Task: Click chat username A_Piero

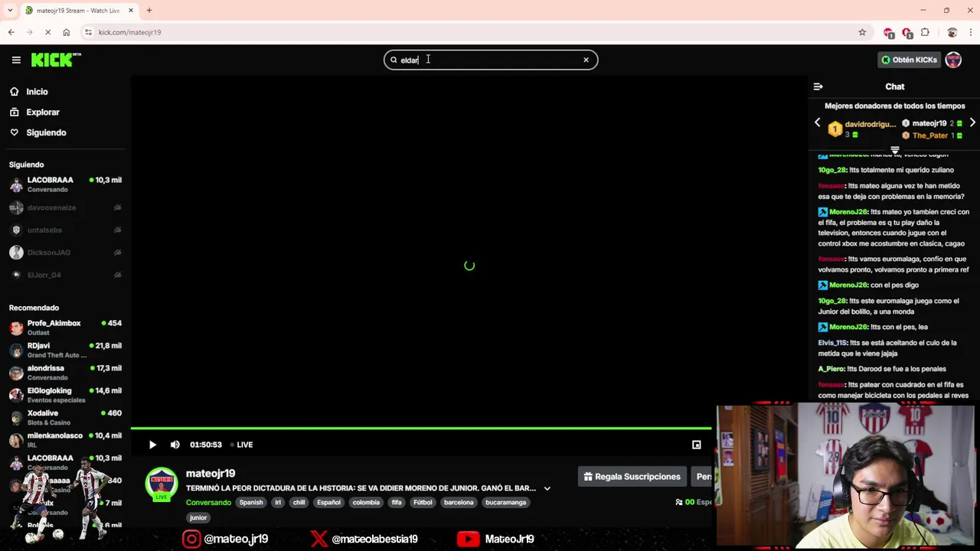Action: (831, 369)
